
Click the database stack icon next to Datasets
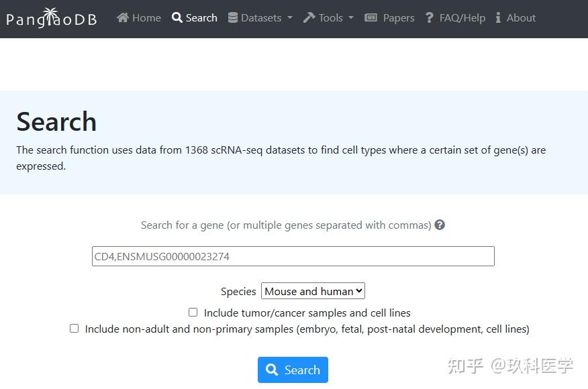[233, 17]
